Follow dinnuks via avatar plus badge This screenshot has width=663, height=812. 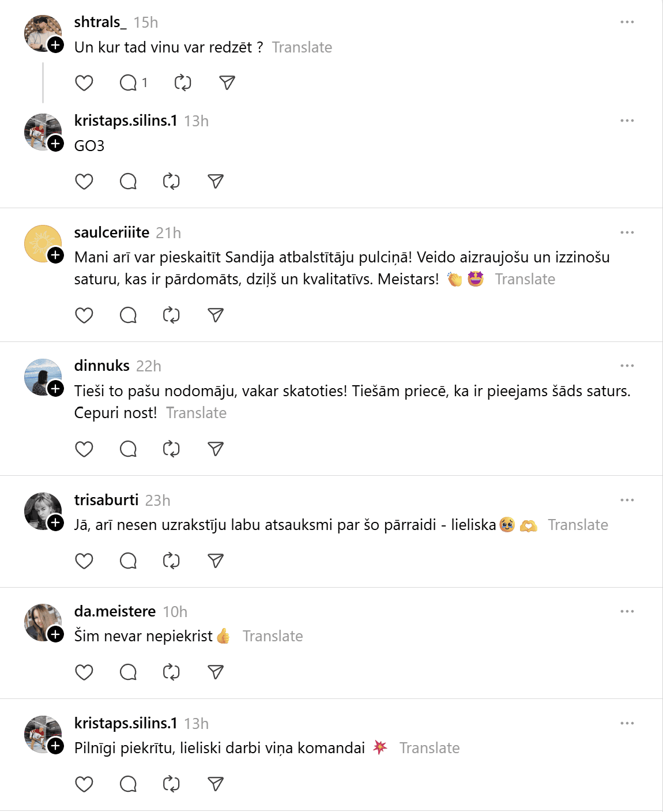click(55, 389)
